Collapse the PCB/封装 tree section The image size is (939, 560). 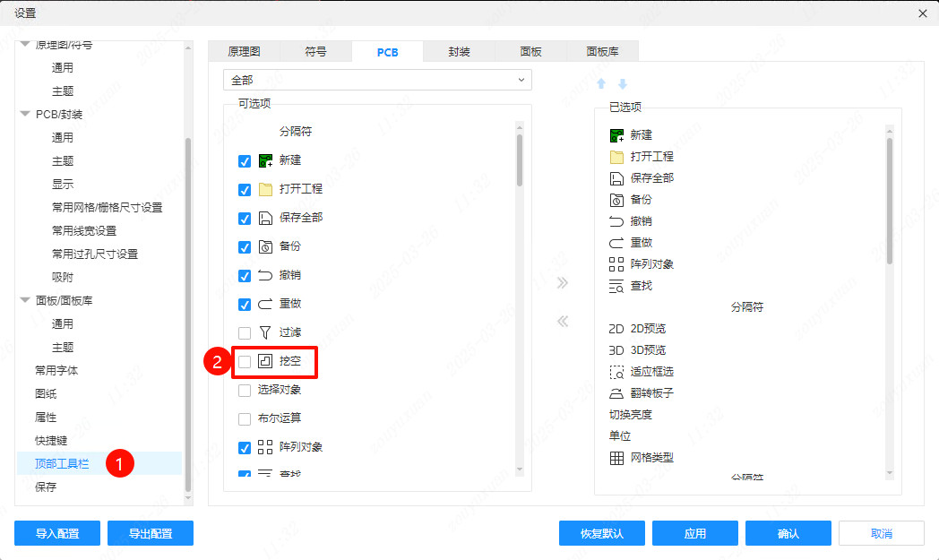[24, 114]
